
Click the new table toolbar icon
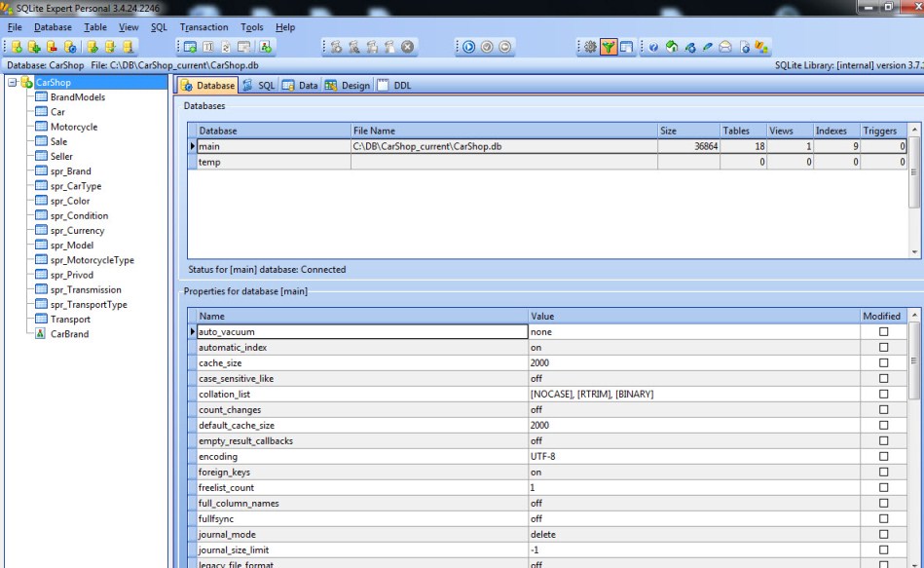click(191, 46)
